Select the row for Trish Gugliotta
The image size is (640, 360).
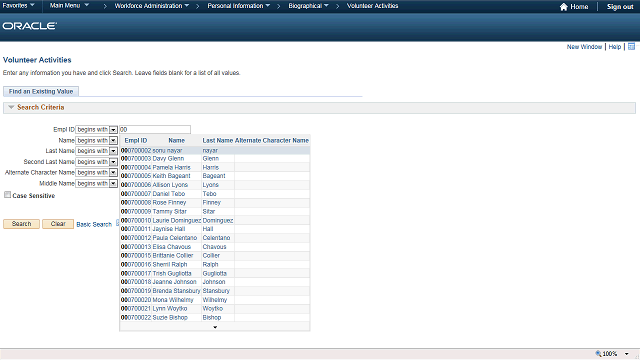click(x=215, y=273)
